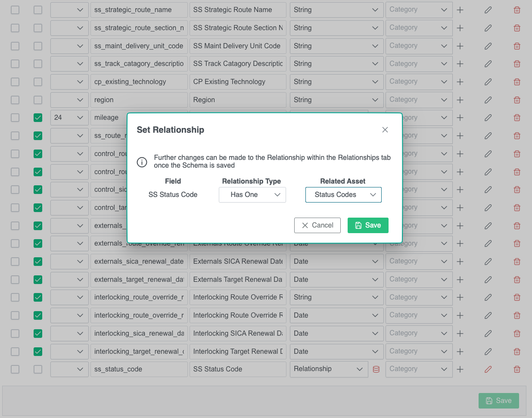Tick the second checkbox on region row
The width and height of the screenshot is (532, 418).
coord(38,100)
